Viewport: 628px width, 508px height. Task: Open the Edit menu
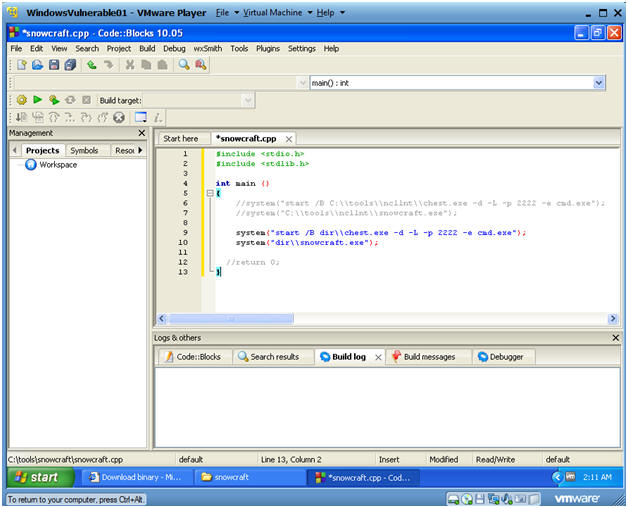point(36,48)
